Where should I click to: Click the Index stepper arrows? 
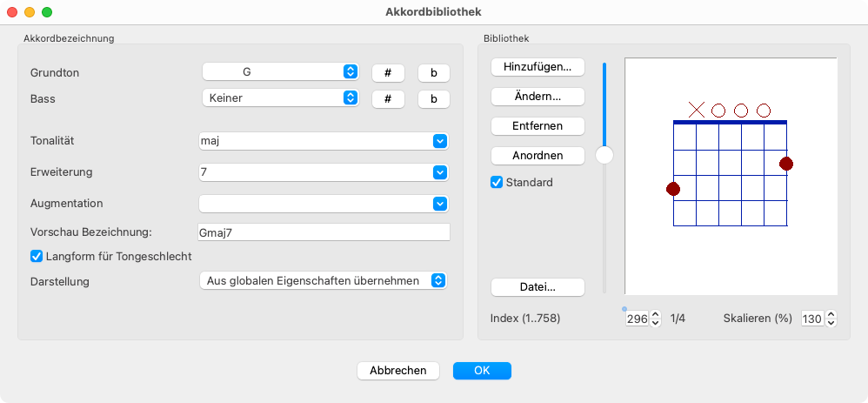[x=656, y=319]
